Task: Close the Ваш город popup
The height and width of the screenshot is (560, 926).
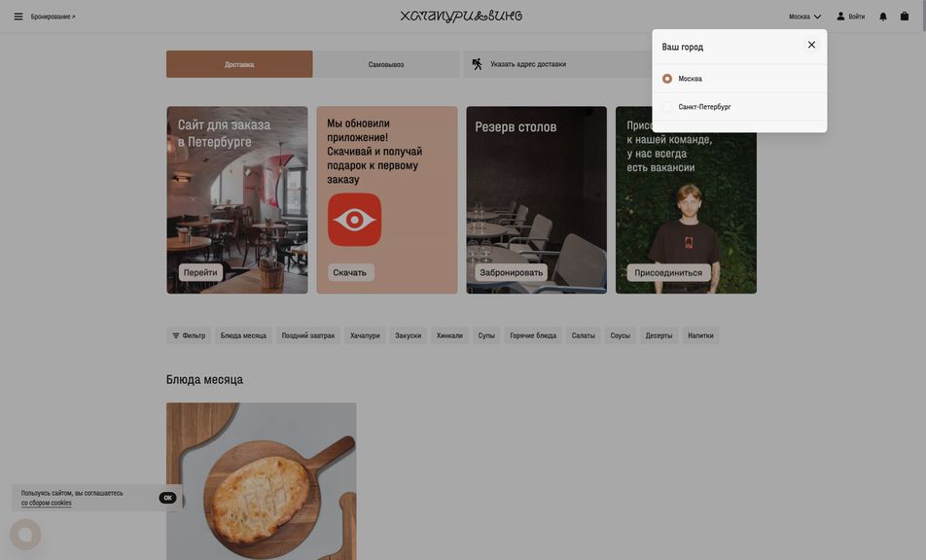Action: click(811, 45)
